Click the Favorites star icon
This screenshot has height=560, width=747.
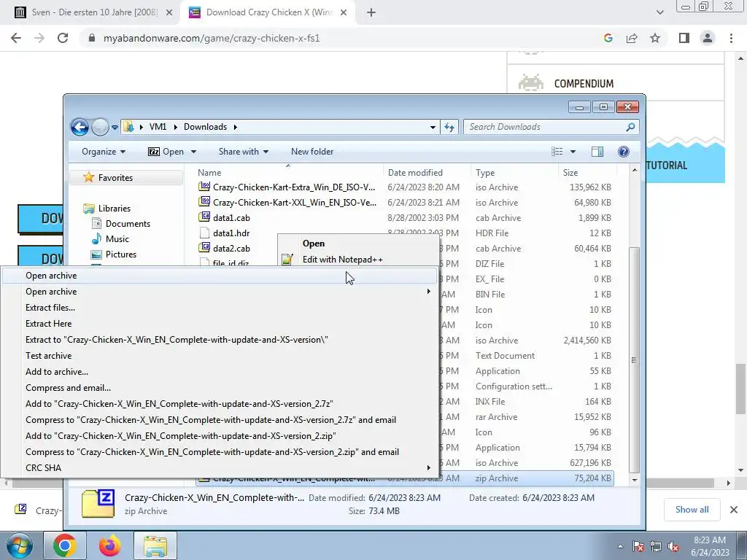click(88, 177)
